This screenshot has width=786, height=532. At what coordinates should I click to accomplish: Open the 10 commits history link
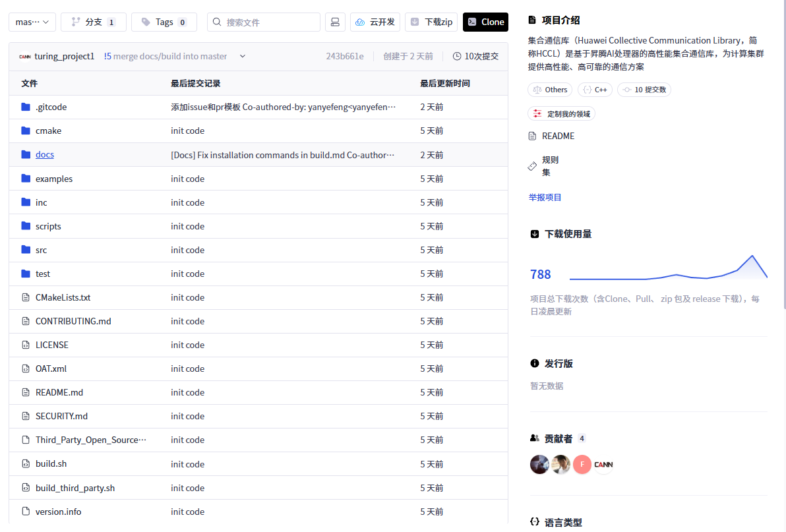[x=475, y=56]
